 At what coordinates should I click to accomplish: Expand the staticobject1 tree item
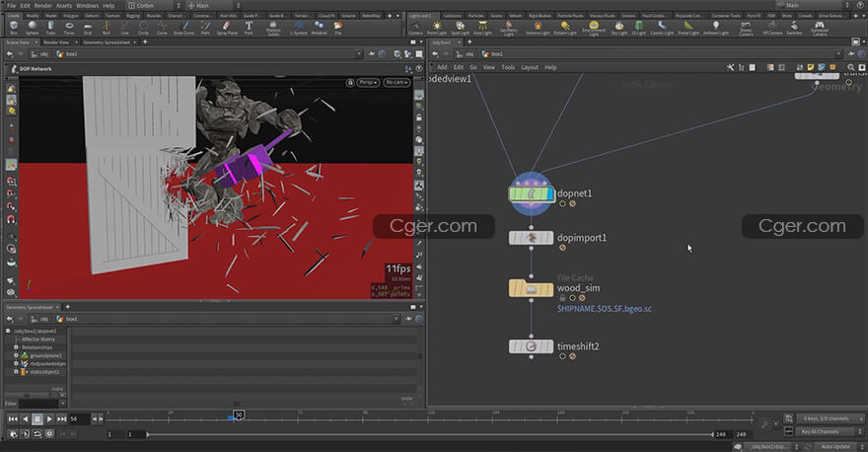tap(16, 372)
